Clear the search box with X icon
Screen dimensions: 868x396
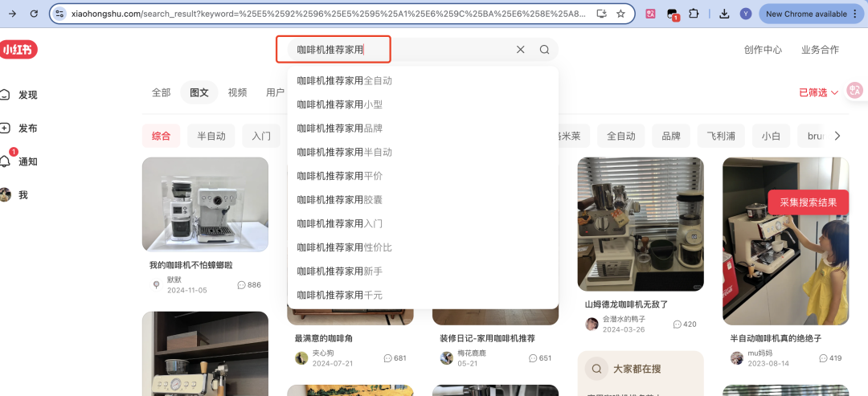click(520, 50)
